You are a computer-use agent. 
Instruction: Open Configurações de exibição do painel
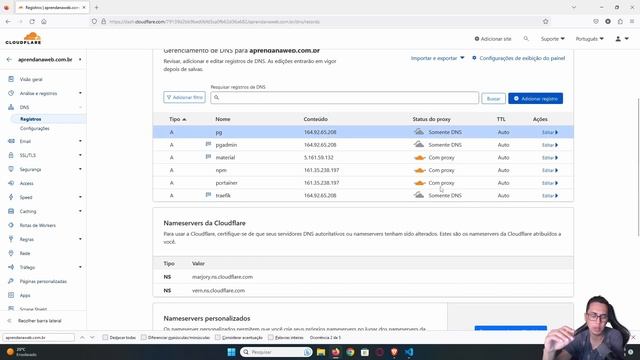(518, 58)
